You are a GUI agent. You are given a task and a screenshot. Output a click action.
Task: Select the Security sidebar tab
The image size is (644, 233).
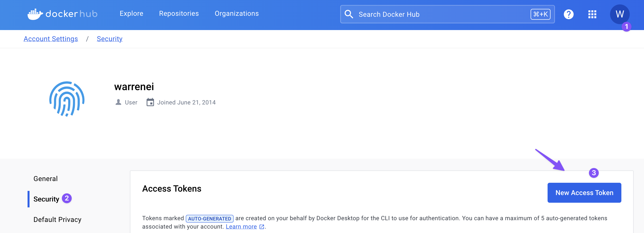[46, 199]
